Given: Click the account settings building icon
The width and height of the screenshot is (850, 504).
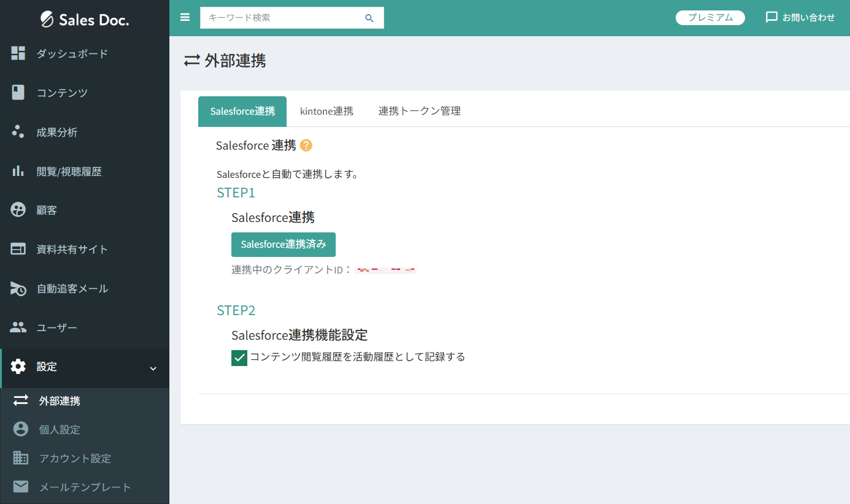Looking at the screenshot, I should 21,458.
